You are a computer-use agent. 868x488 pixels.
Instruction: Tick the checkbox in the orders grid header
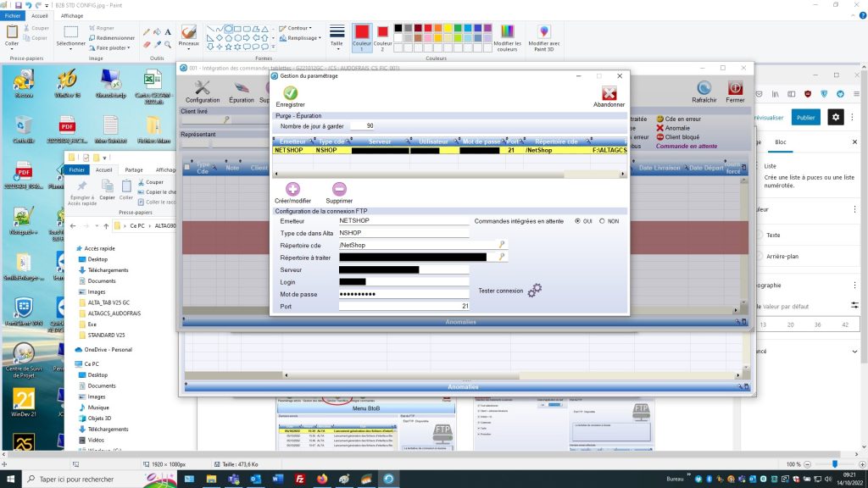pyautogui.click(x=186, y=168)
